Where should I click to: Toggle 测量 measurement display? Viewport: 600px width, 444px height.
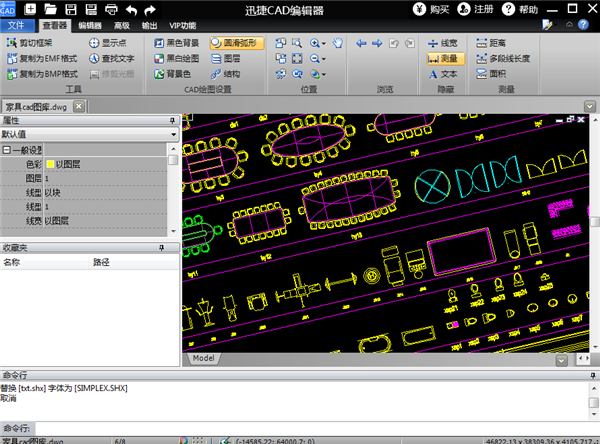446,59
